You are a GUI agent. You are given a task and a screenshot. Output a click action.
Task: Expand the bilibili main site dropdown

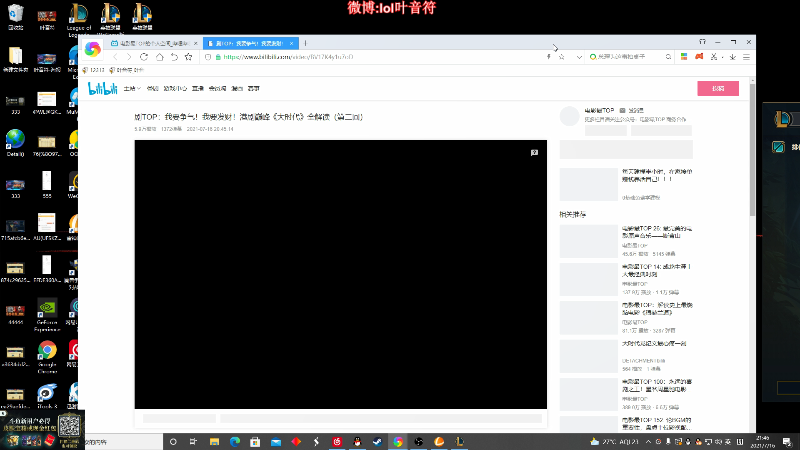(132, 89)
